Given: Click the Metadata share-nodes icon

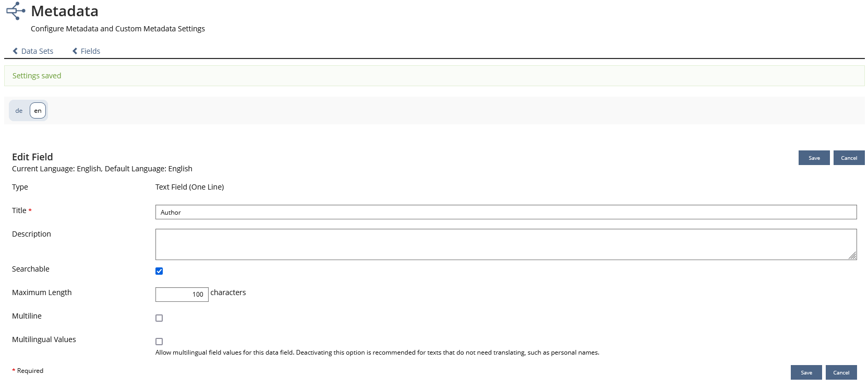Looking at the screenshot, I should click(x=16, y=11).
